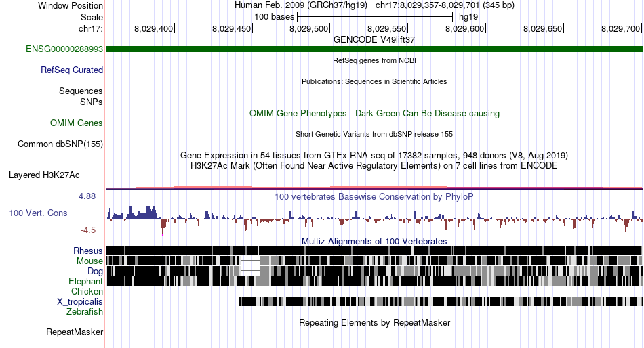Click the chr17:8,029,357-8,029,701 window position text
644x348 pixels.
click(445, 5)
